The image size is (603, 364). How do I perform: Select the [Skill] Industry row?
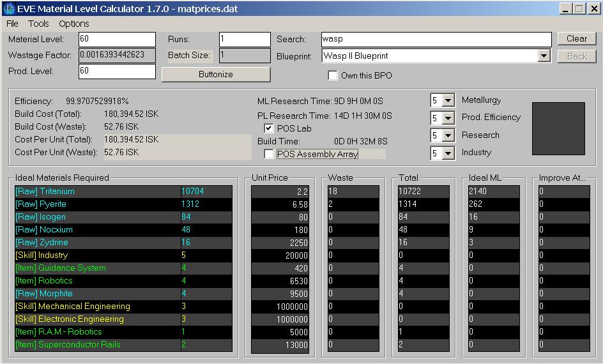tap(123, 255)
